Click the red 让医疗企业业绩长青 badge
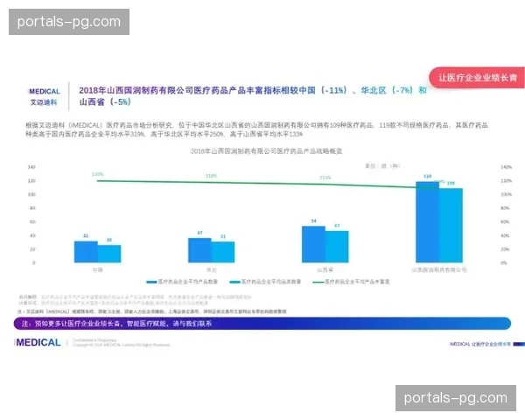The height and width of the screenshot is (420, 525). pos(477,78)
